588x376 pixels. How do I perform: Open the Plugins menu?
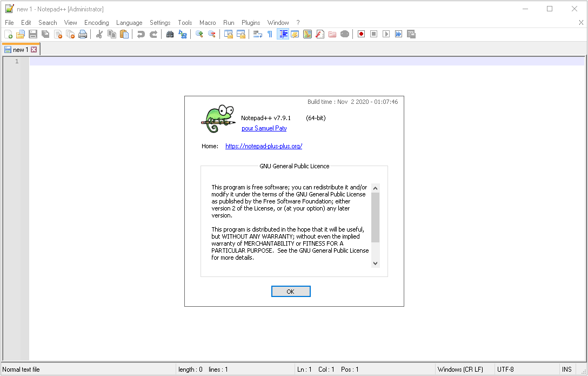click(x=251, y=23)
